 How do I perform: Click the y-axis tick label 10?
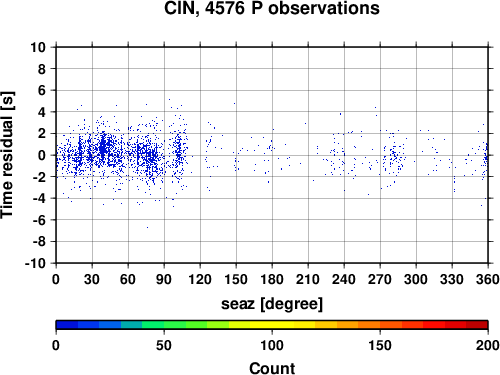coord(38,47)
